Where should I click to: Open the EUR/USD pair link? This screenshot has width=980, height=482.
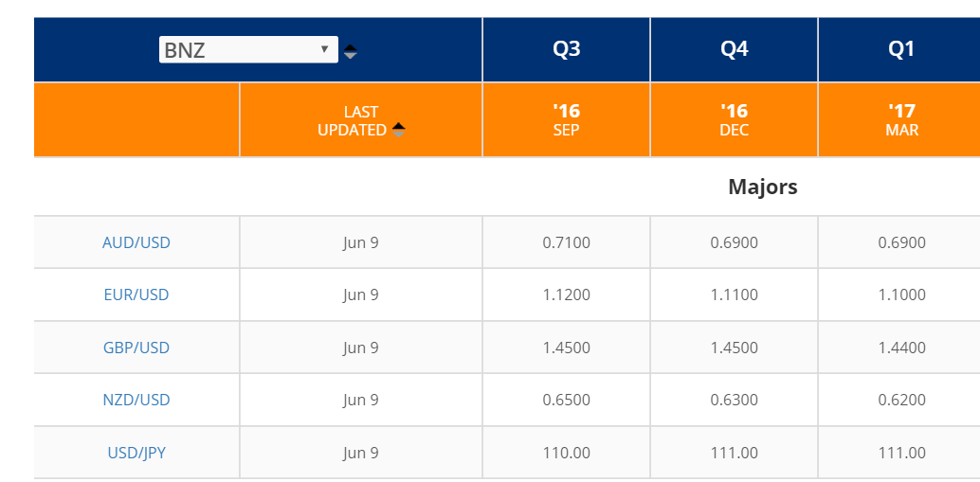click(136, 295)
